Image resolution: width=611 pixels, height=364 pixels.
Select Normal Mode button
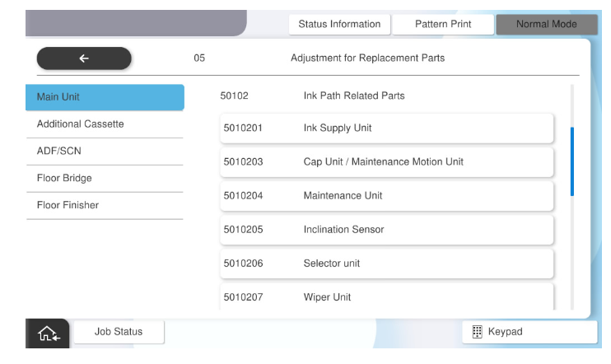click(545, 25)
